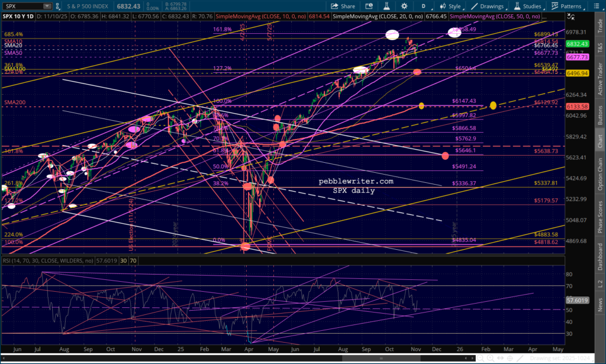Open chart settings gear icon
The image size is (606, 364).
404,6
